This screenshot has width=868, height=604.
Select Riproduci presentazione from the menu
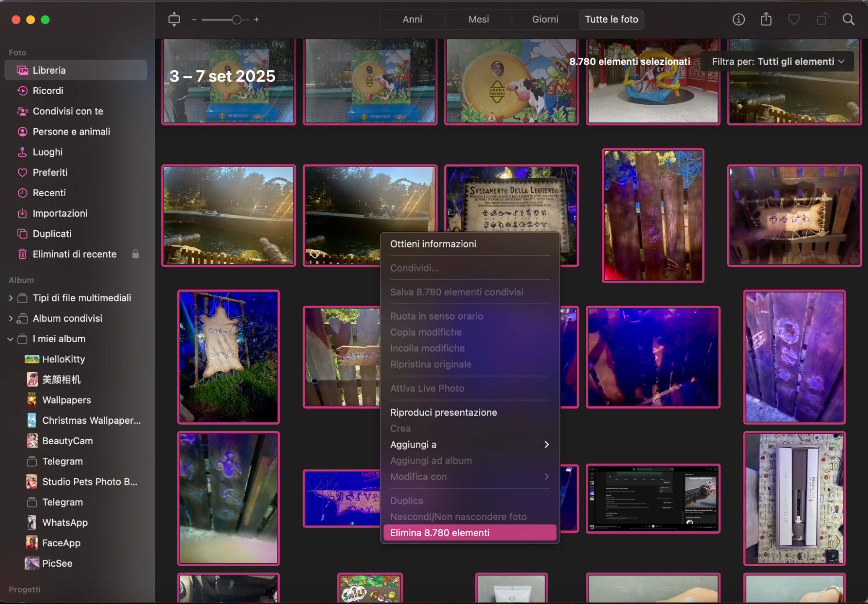[x=443, y=412]
